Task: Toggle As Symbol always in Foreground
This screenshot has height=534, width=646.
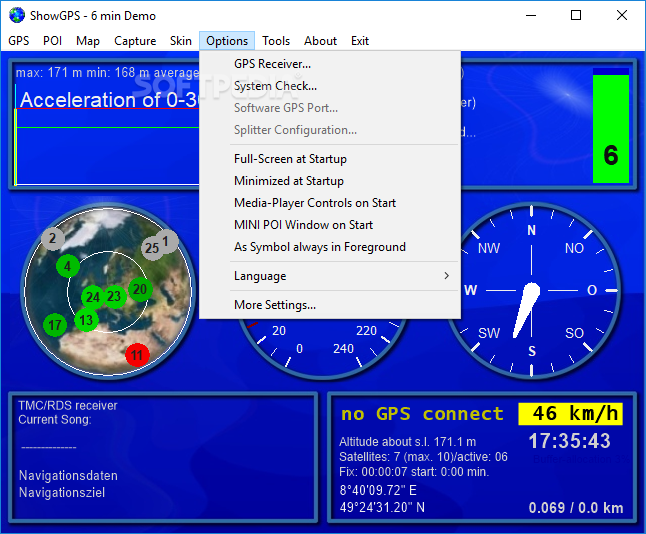Action: pyautogui.click(x=330, y=246)
